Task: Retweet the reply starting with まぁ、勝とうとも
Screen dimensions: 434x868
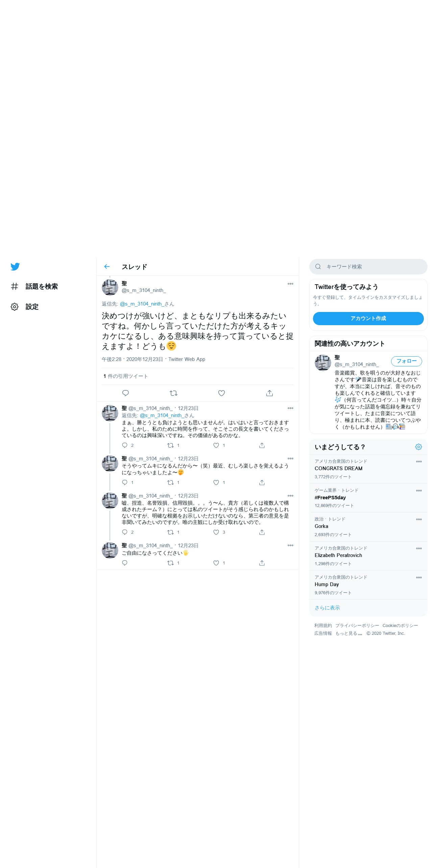Action: [170, 445]
